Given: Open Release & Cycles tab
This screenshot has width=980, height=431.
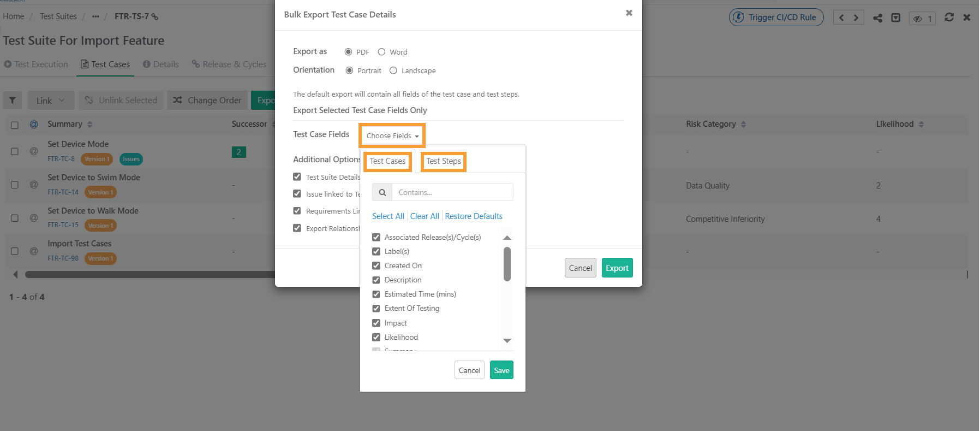Looking at the screenshot, I should 229,64.
